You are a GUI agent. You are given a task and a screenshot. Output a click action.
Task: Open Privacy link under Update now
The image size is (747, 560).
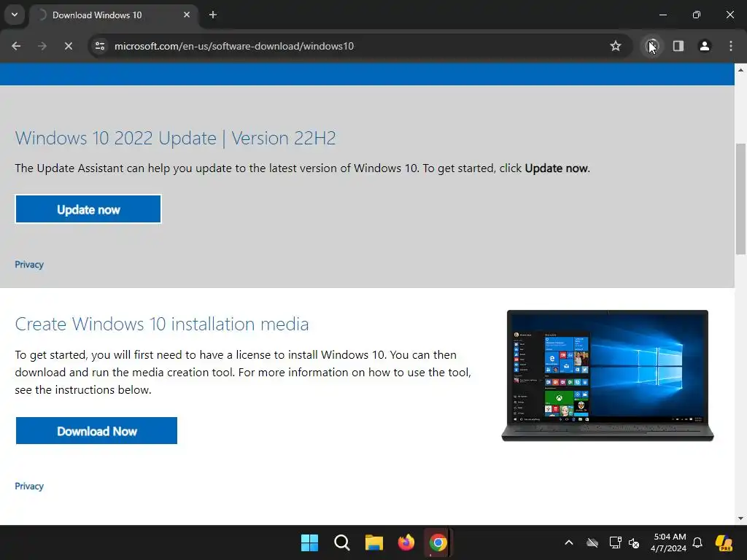(x=29, y=265)
